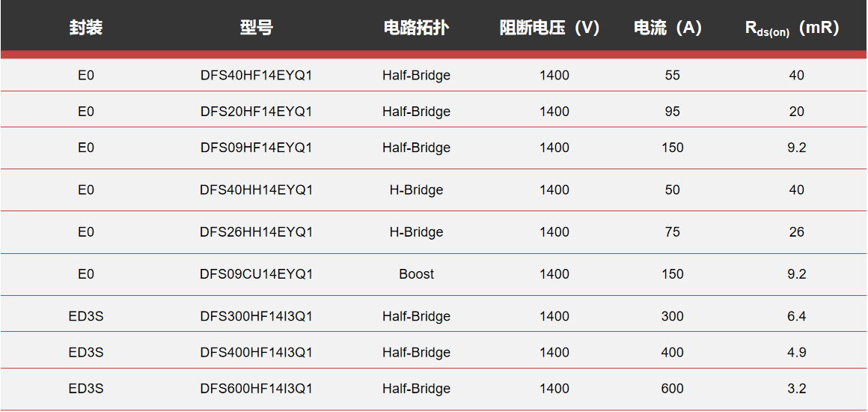
Task: Click the 封装 column header
Action: click(x=86, y=28)
